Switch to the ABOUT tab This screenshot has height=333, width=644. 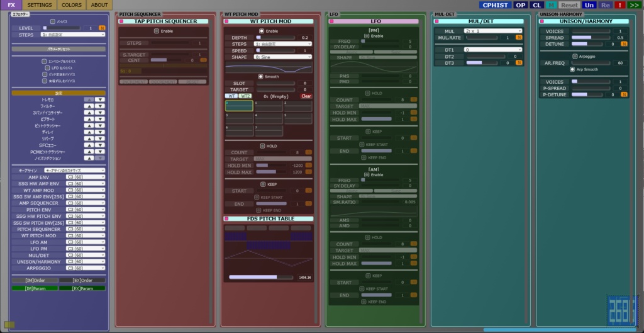99,5
